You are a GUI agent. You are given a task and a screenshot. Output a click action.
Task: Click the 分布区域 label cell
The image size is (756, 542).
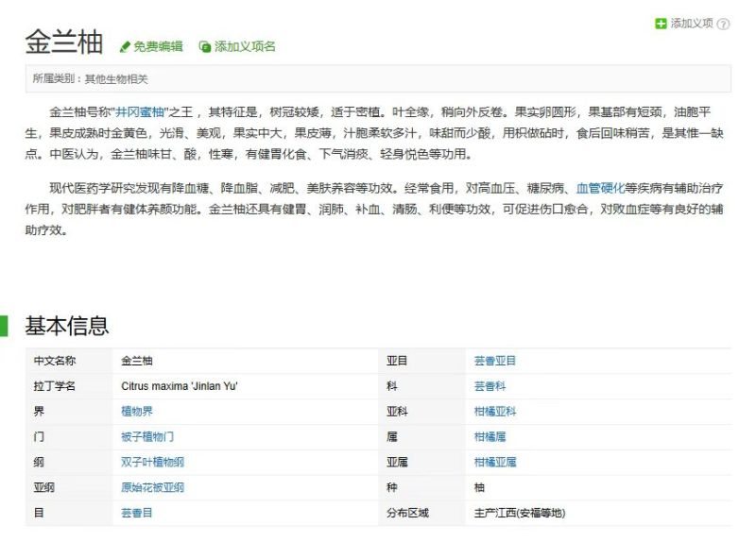421,513
